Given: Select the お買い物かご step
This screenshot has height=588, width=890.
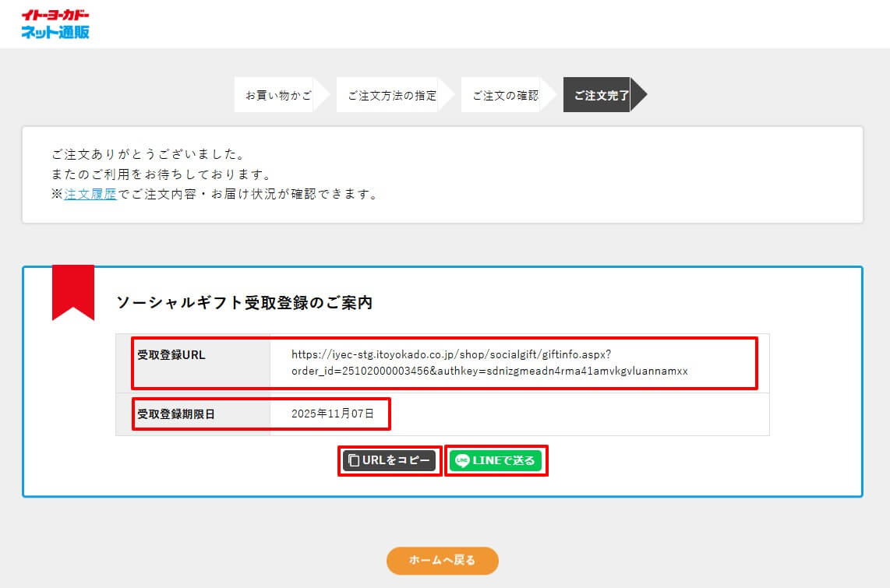Looking at the screenshot, I should [x=277, y=95].
